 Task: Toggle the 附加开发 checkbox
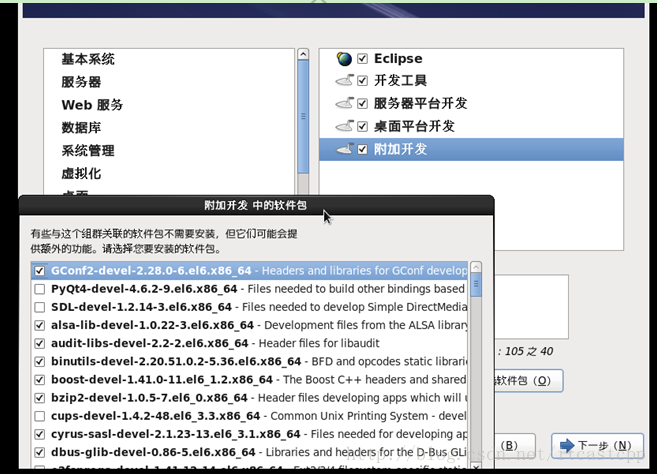click(x=362, y=149)
